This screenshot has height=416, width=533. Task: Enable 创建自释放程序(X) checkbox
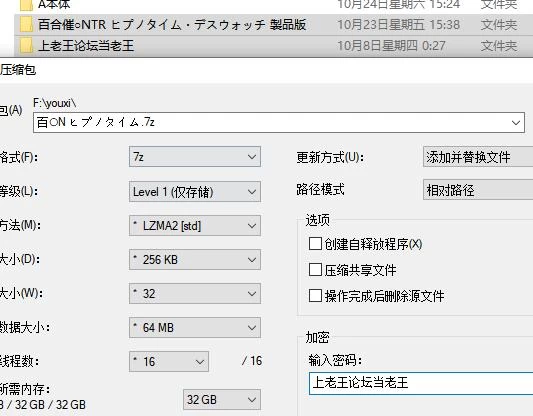click(315, 244)
